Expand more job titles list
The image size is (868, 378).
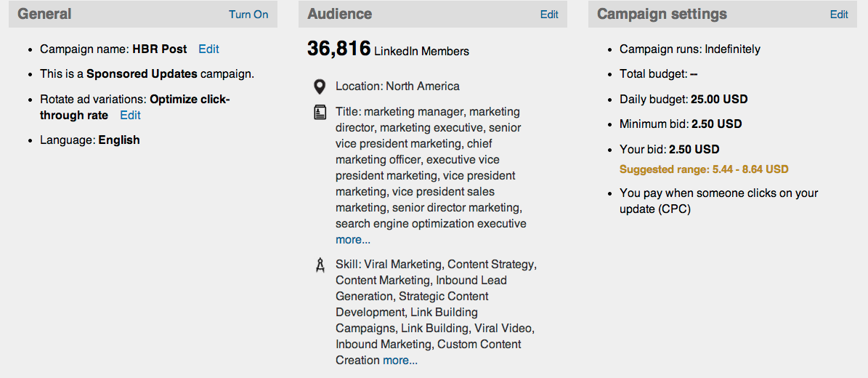click(x=352, y=240)
